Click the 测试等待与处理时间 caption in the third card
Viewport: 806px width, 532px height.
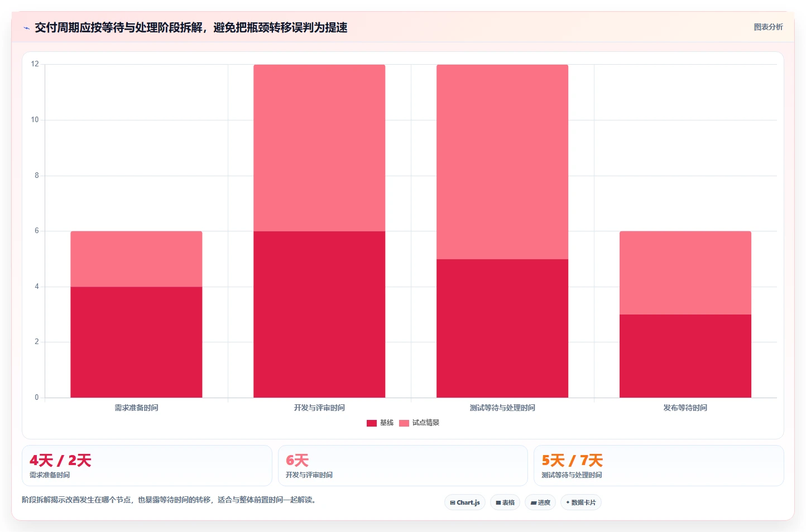(572, 475)
